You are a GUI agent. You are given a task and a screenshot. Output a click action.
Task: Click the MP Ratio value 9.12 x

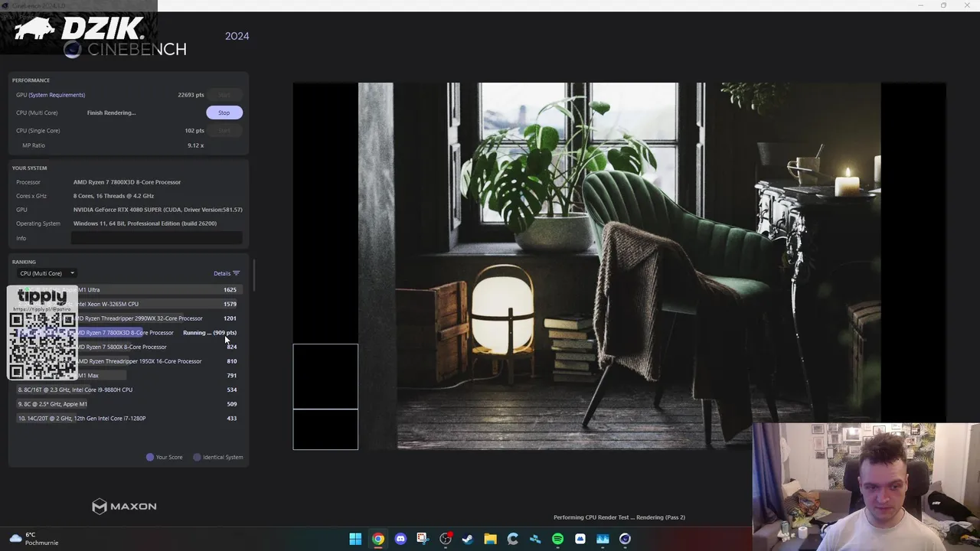195,145
